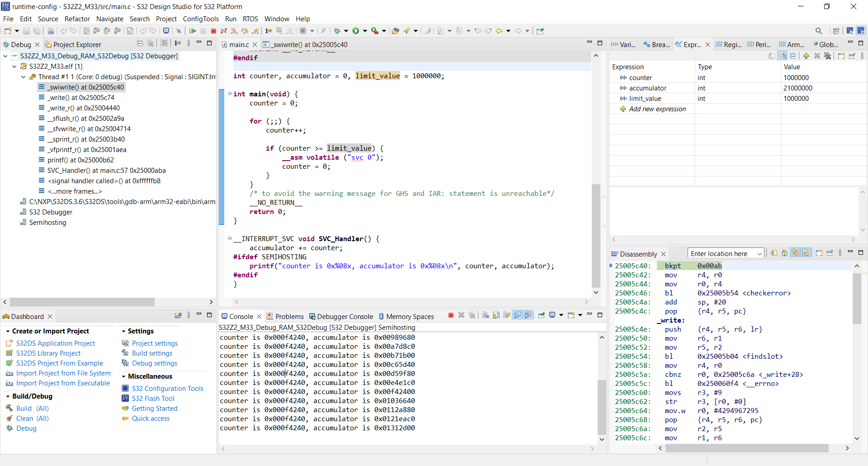Open the Open Console dropdown arrow

tap(580, 315)
